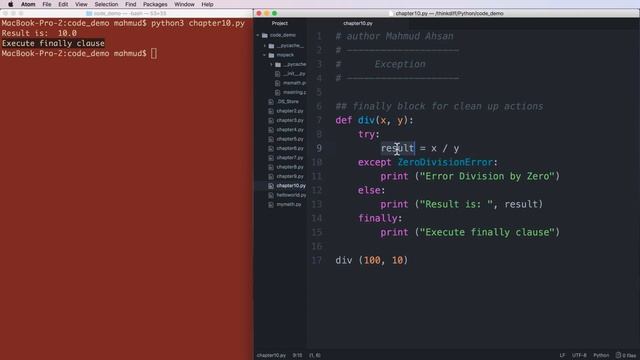Open the Atom application menu
Image resolution: width=640 pixels, height=360 pixels.
(28, 4)
